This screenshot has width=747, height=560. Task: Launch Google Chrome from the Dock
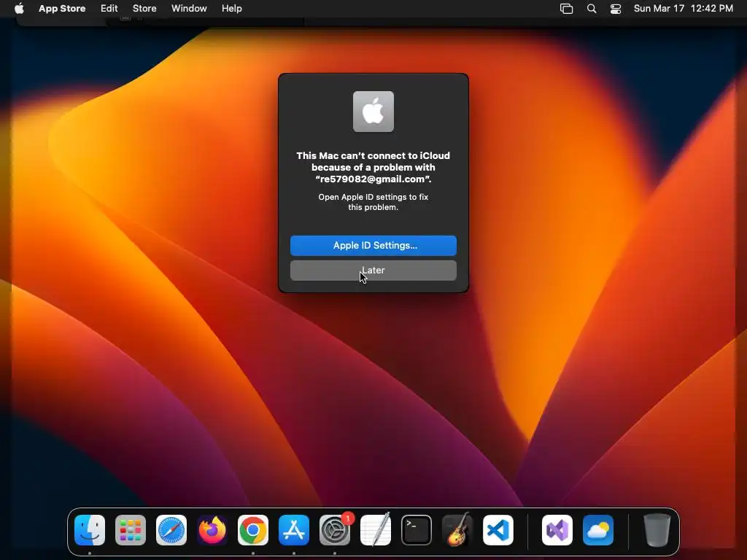[253, 530]
